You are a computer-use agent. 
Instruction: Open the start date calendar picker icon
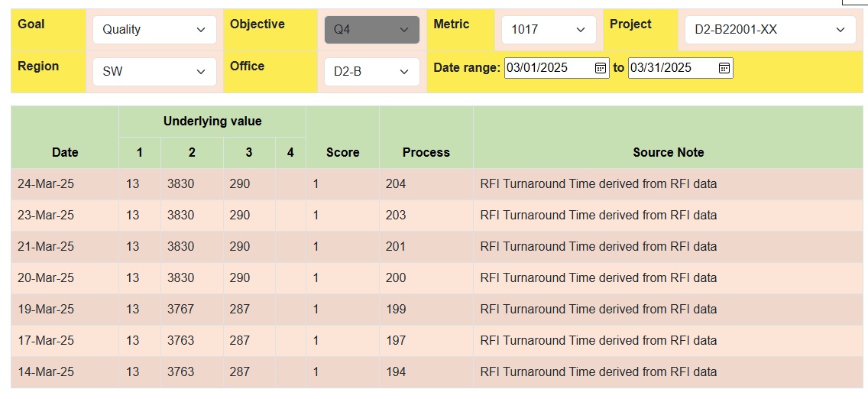[601, 68]
